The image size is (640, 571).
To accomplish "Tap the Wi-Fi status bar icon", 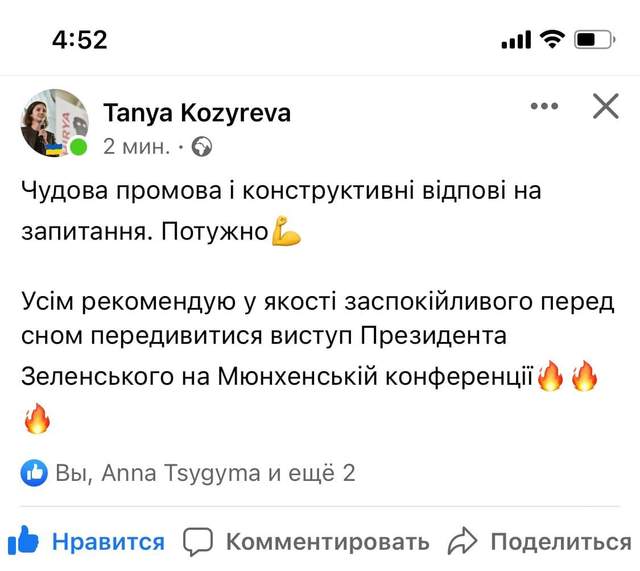I will point(551,40).
